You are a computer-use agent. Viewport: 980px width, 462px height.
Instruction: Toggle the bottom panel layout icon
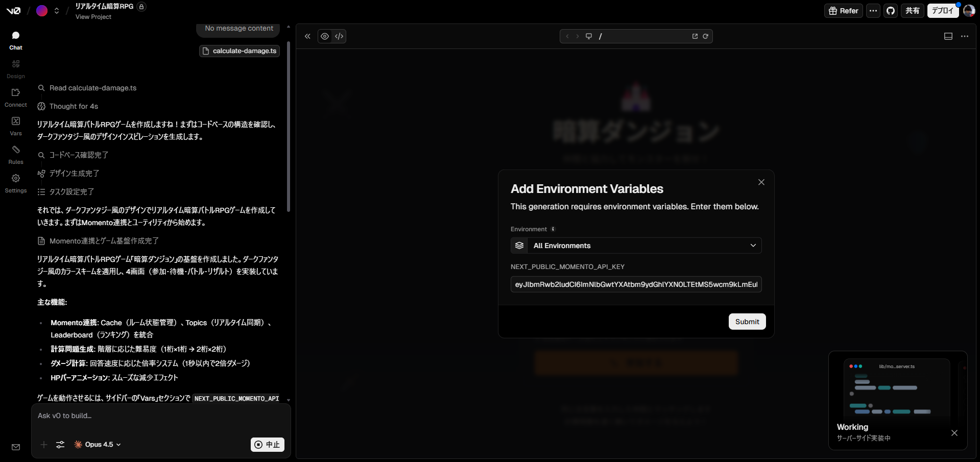click(948, 36)
